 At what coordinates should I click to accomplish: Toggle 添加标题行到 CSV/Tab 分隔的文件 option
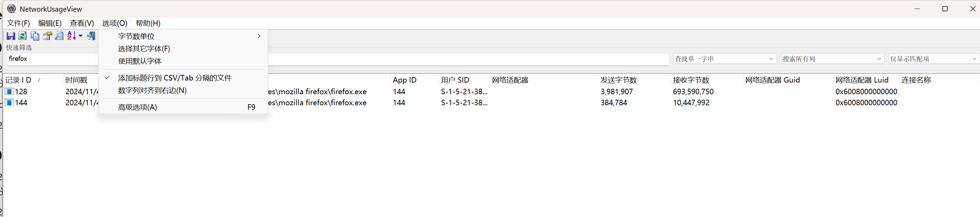point(183,78)
